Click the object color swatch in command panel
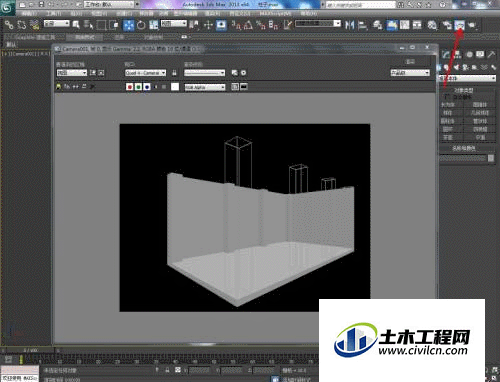 tap(491, 158)
